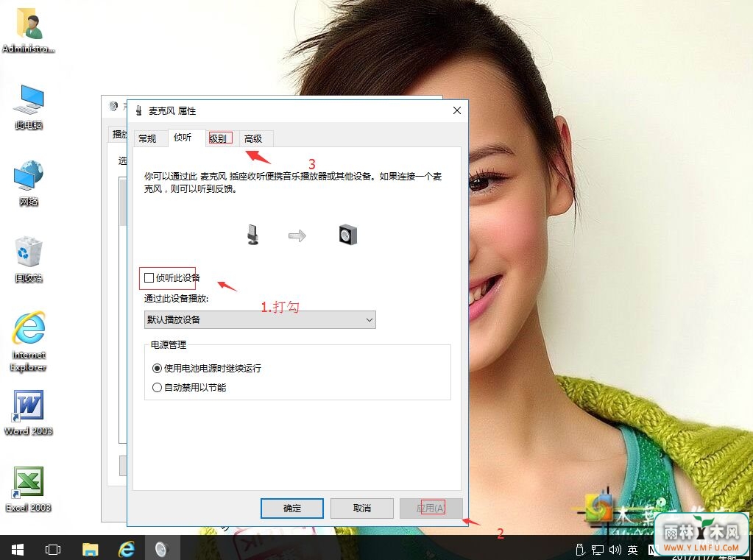Click the microphone image in the 侦听 tab

pyautogui.click(x=253, y=234)
